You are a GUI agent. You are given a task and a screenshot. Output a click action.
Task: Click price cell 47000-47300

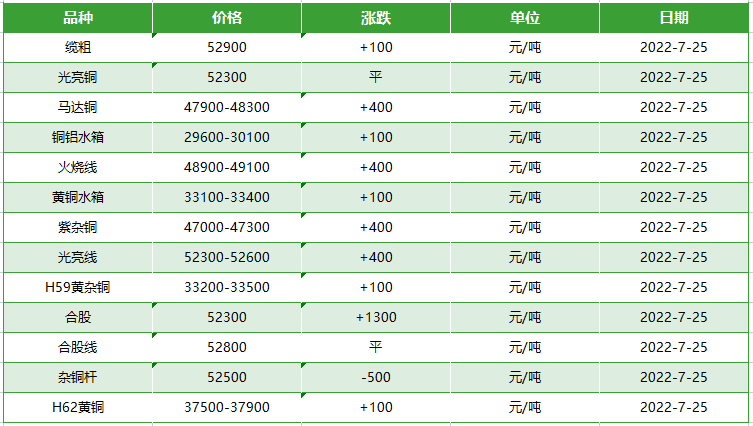pos(227,228)
